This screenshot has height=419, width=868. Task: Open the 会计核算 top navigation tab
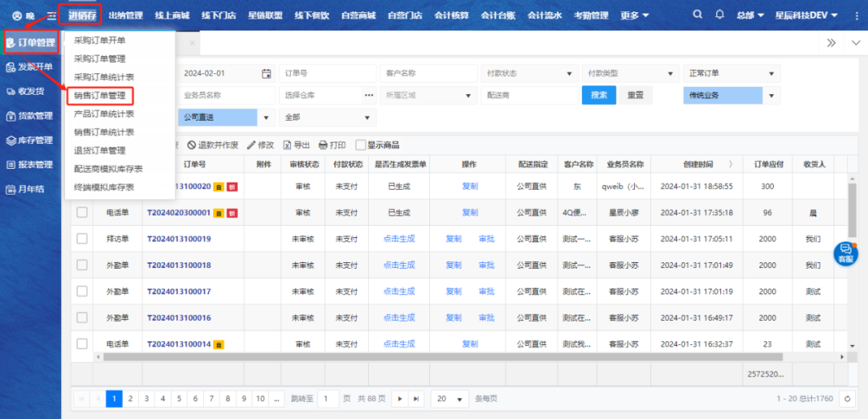pyautogui.click(x=453, y=15)
